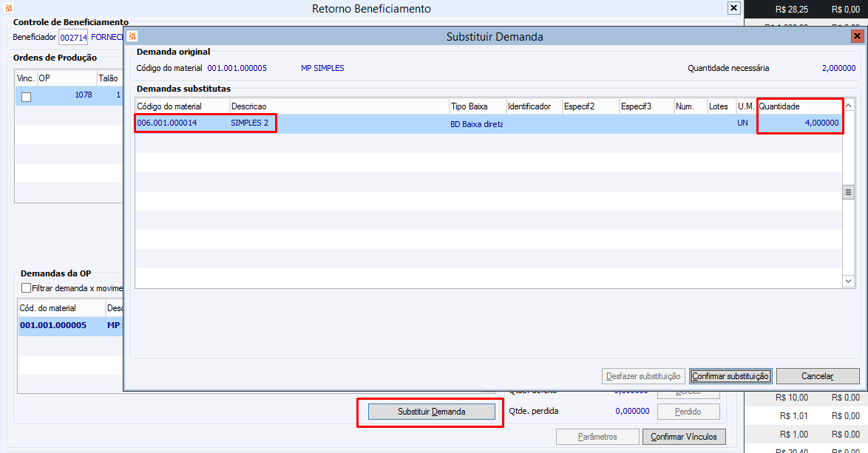
Task: Click the Quantidade column header
Action: coord(799,106)
